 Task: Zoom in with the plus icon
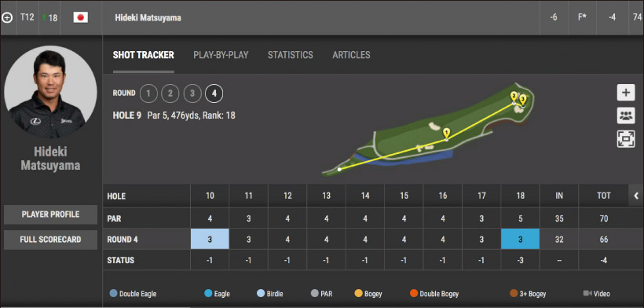625,93
